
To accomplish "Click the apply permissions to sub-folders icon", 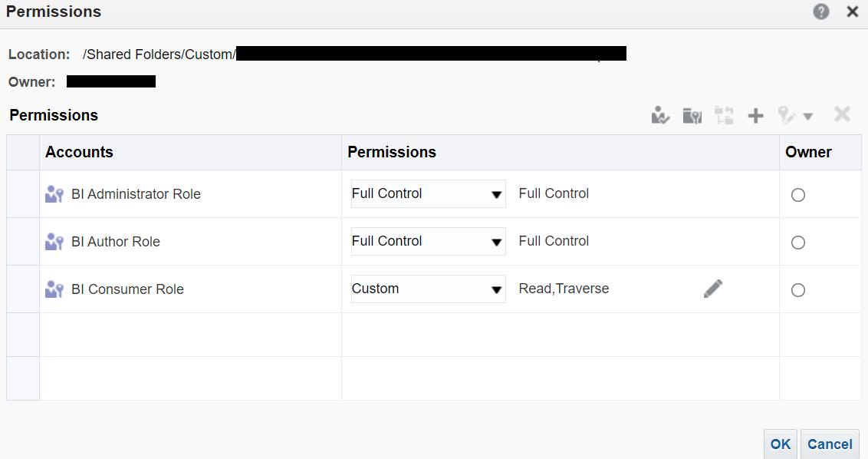I will tap(660, 115).
